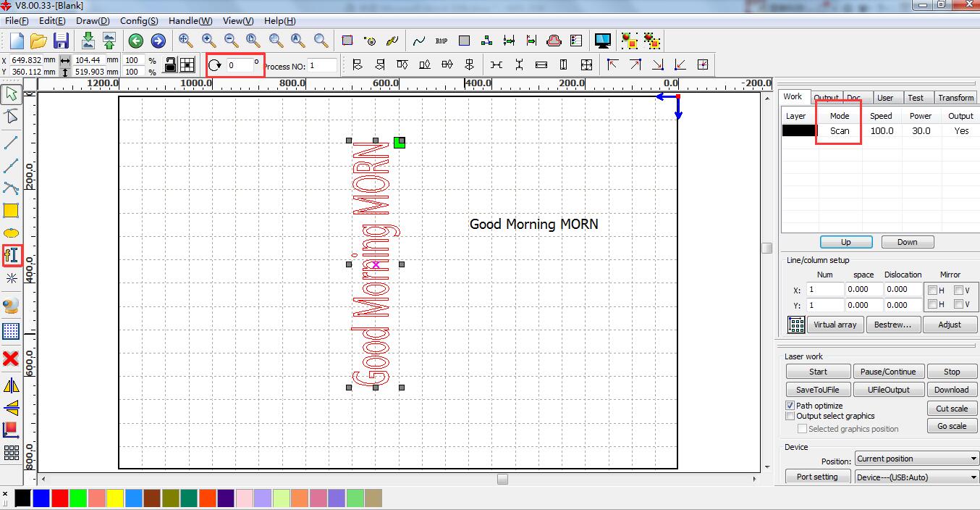Pick the red color swatch in palette
Screen dimensions: 980x510
pyautogui.click(x=60, y=498)
